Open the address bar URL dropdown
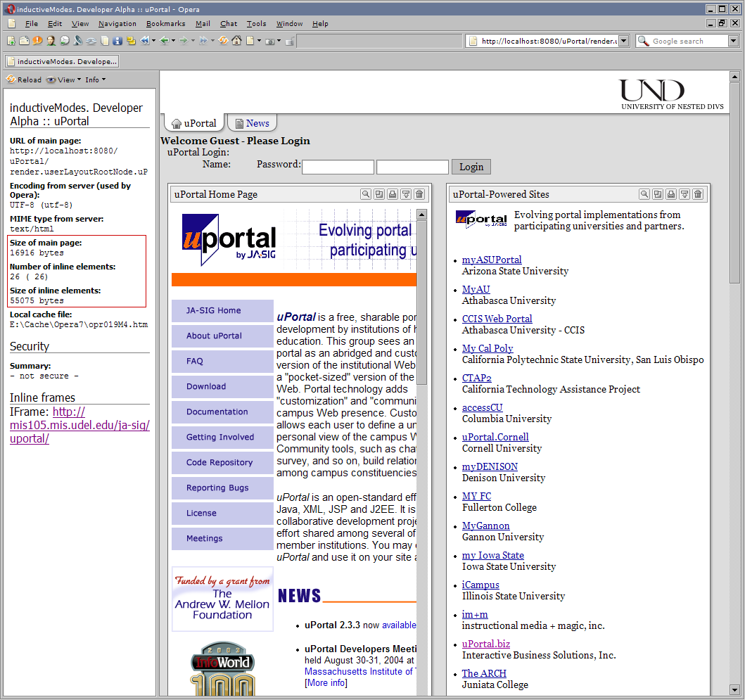 (624, 41)
